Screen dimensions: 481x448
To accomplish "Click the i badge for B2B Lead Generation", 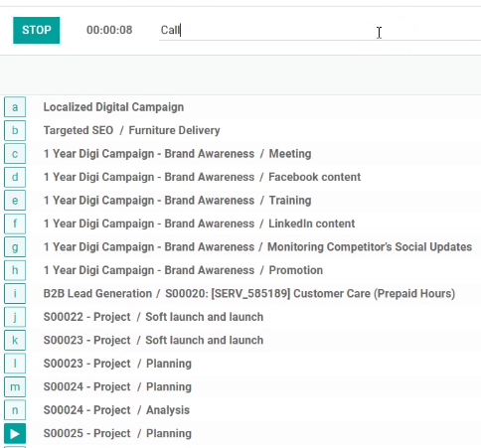I will [15, 294].
